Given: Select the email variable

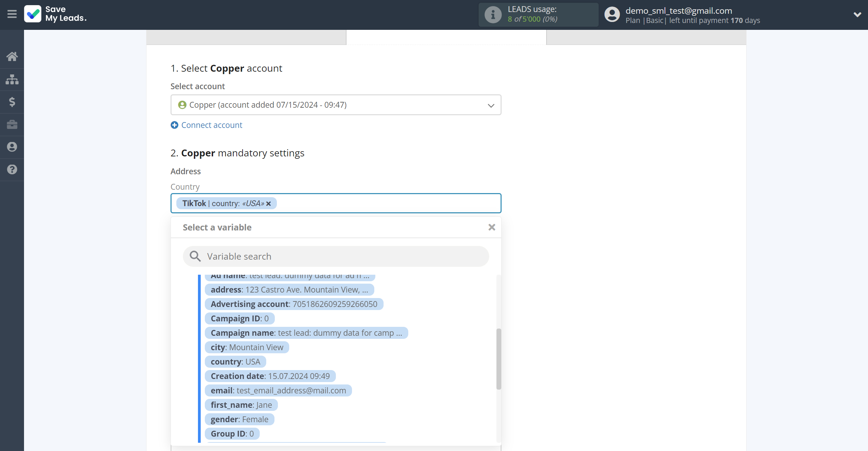Looking at the screenshot, I should point(278,391).
